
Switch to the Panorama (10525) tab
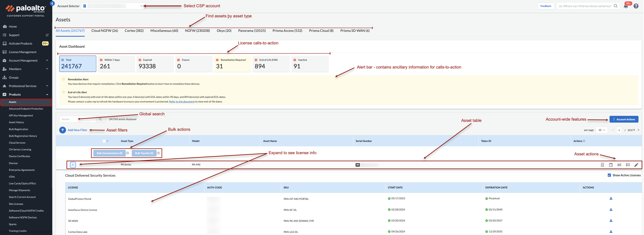252,31
